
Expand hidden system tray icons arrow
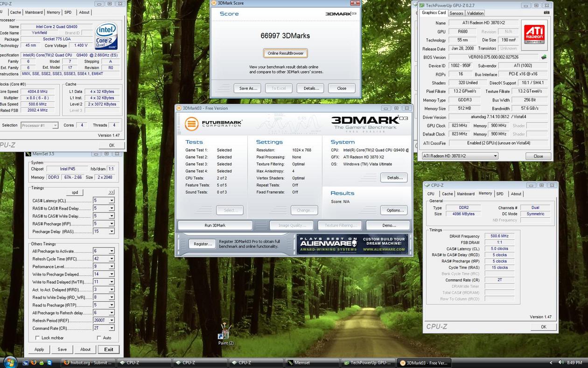tap(551, 362)
